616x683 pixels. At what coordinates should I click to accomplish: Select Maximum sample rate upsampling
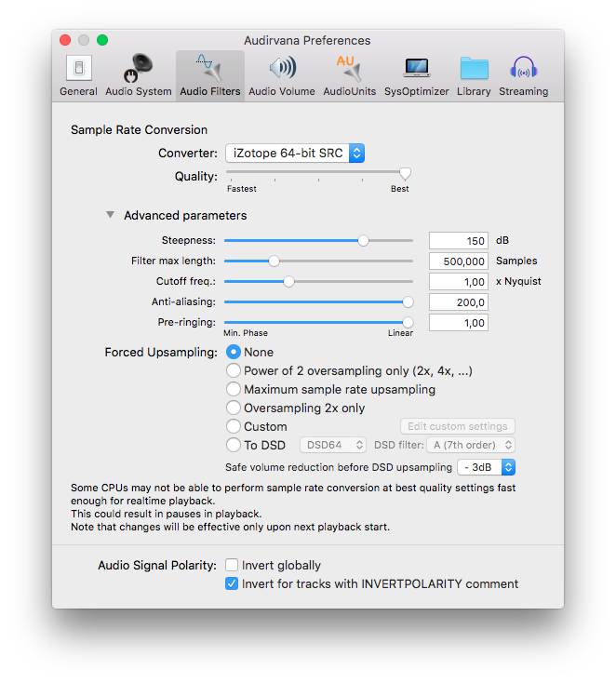point(234,389)
